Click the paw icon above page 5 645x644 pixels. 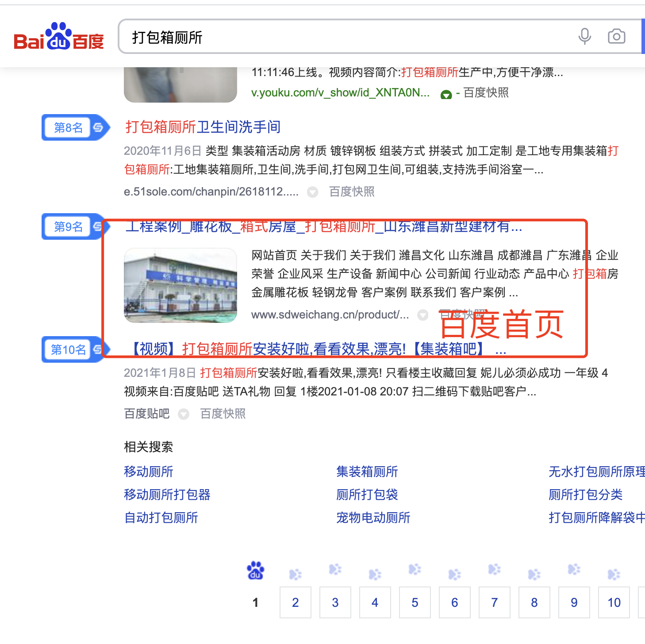point(415,569)
